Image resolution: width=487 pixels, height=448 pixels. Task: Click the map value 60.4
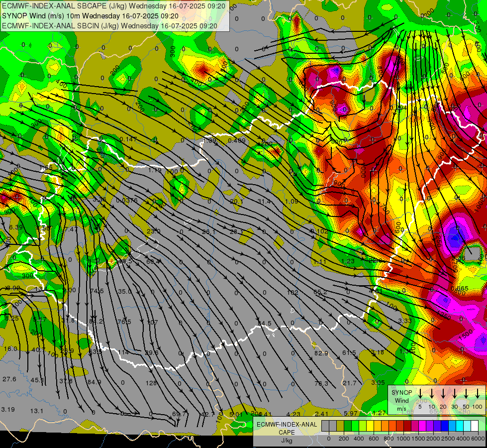click(153, 261)
